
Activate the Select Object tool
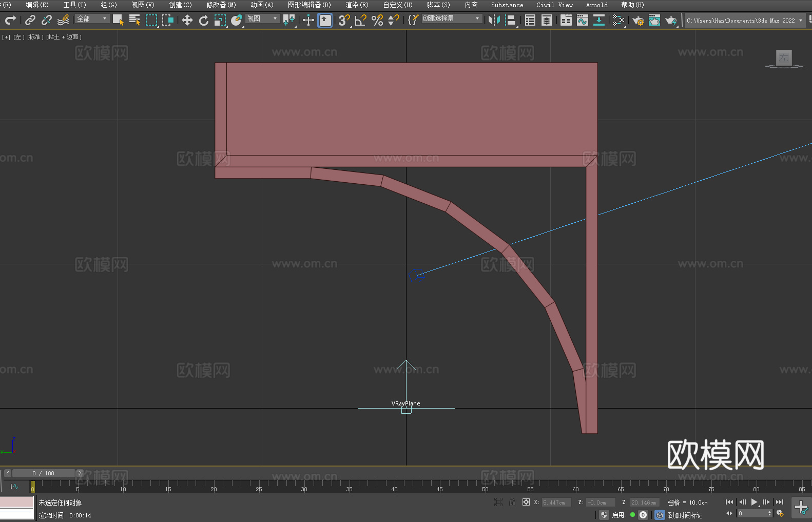118,20
